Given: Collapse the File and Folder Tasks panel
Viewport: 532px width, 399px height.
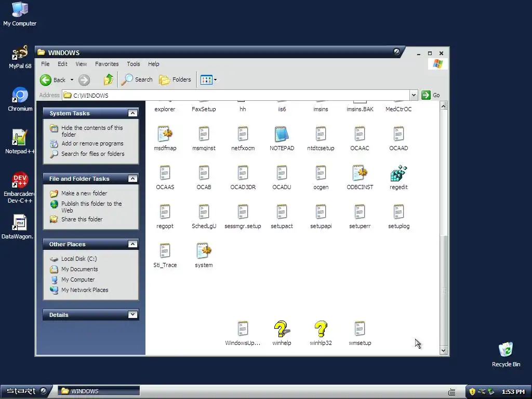Looking at the screenshot, I should point(132,179).
